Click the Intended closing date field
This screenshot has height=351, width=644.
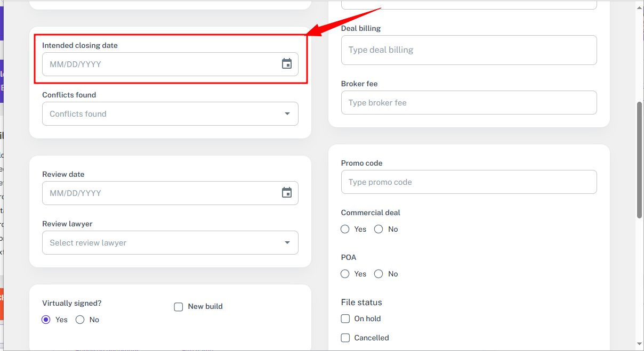pos(160,64)
